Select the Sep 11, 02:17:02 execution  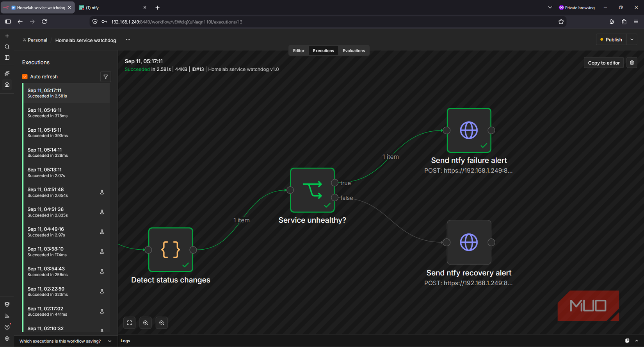pos(66,311)
